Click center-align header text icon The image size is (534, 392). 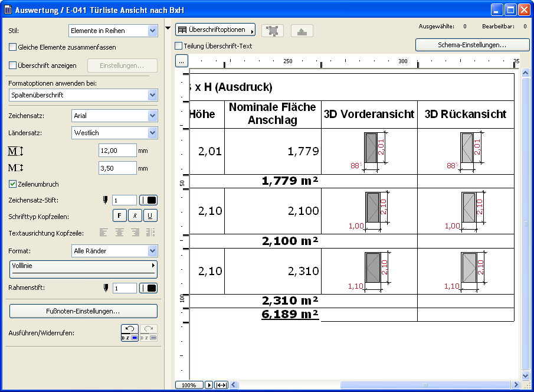120,233
